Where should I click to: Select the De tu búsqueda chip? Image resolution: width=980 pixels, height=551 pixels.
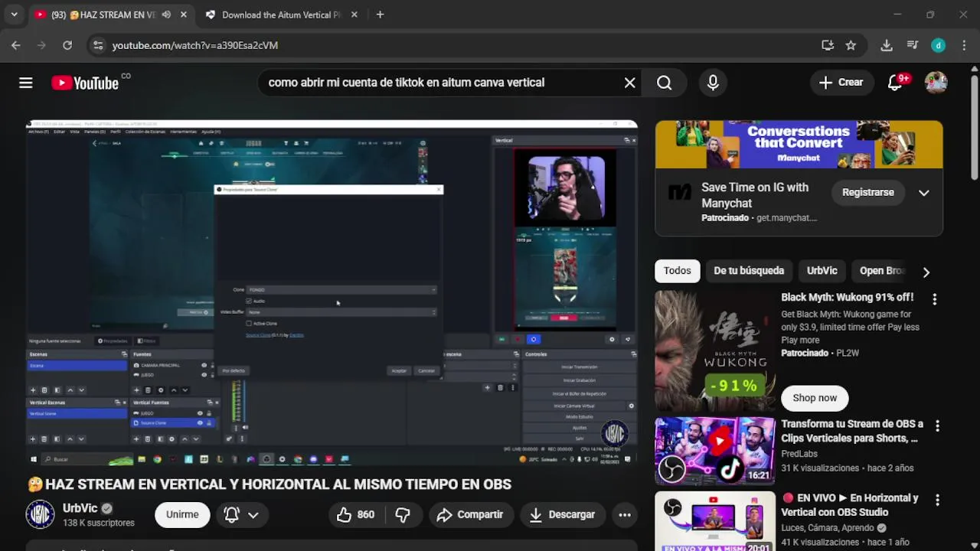click(x=749, y=271)
